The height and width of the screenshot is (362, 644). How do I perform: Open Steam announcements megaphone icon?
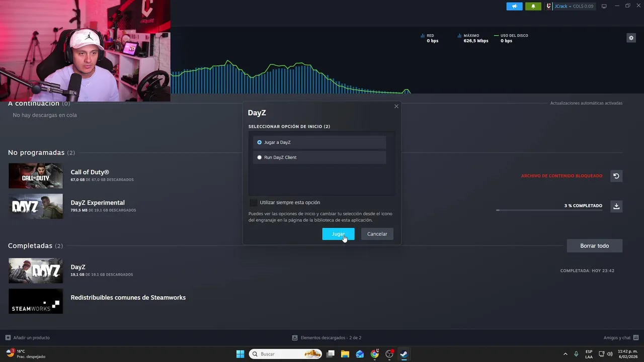(514, 6)
